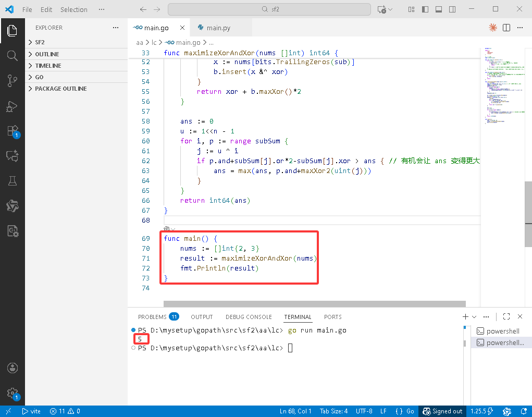Open the new terminal launch profile dropdown
532x417 pixels.
[474, 316]
